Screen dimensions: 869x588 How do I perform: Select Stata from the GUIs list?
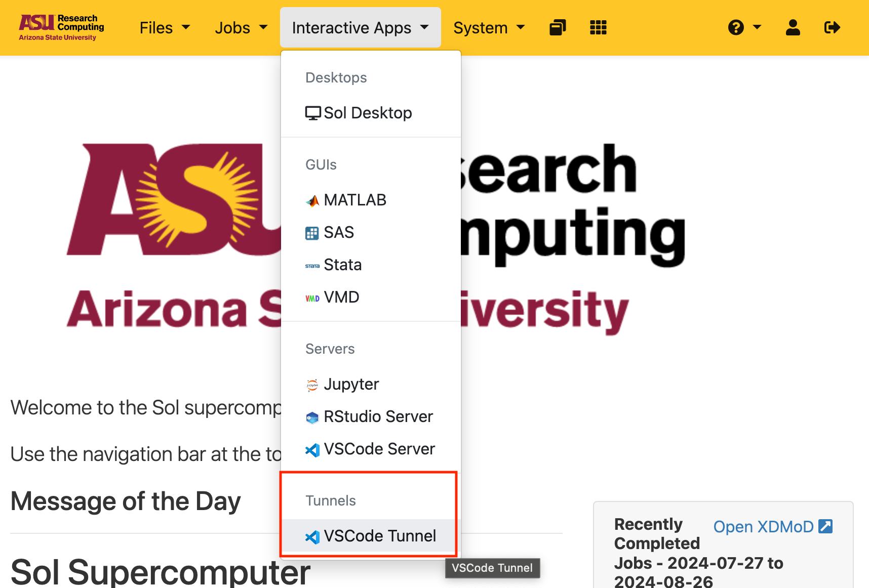[x=342, y=265]
